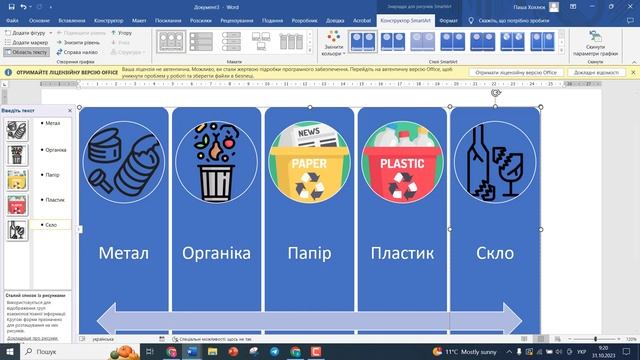Open the Quick Access Toolbar customize arrow
The width and height of the screenshot is (640, 360).
point(51,7)
